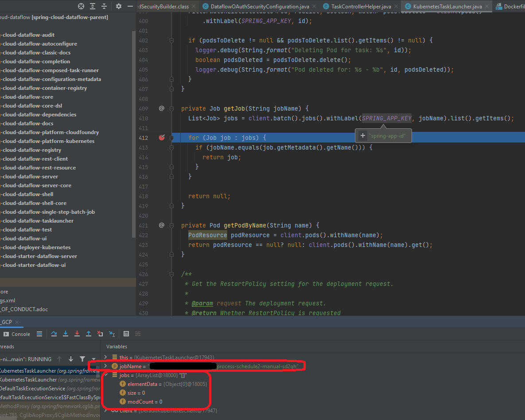Switch to the Console debugger tab

click(x=17, y=334)
